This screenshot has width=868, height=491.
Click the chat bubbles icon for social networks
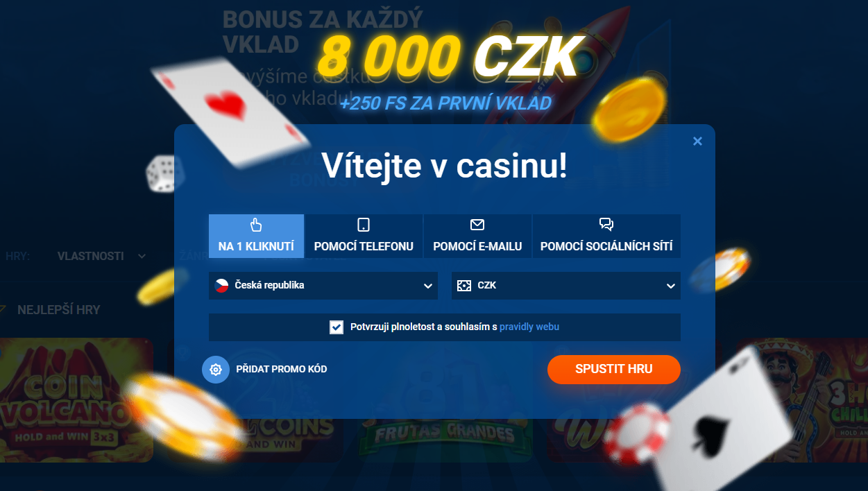pyautogui.click(x=606, y=225)
